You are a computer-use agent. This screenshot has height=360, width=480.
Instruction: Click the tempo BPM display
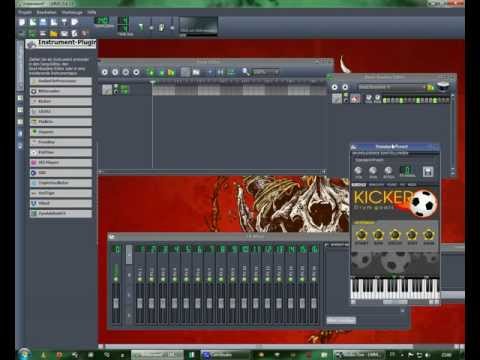point(102,21)
